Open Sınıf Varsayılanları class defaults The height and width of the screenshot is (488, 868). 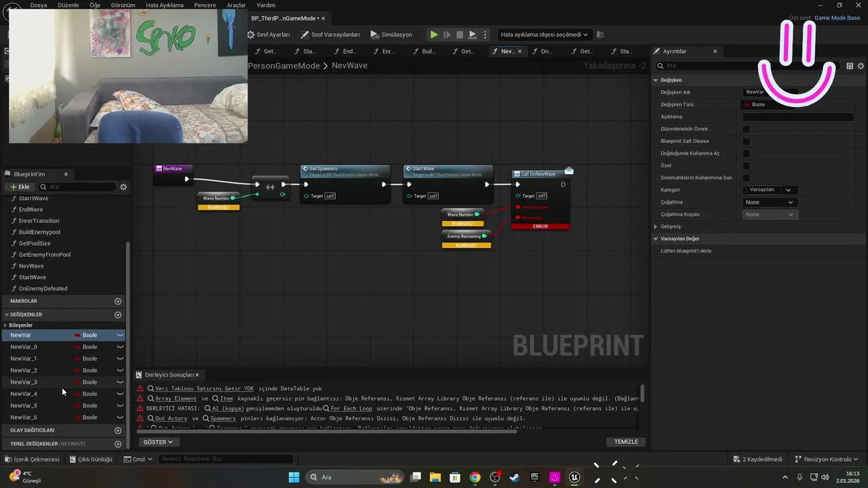(x=330, y=35)
